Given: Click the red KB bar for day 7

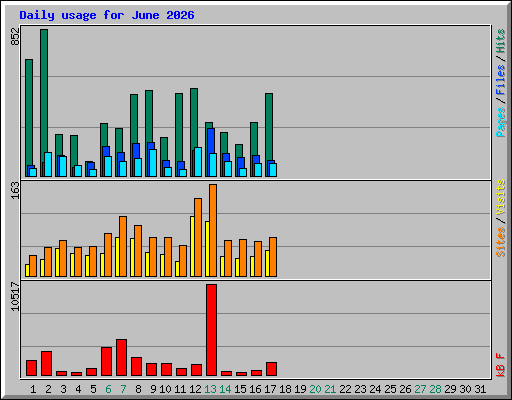Looking at the screenshot, I should click(121, 357).
